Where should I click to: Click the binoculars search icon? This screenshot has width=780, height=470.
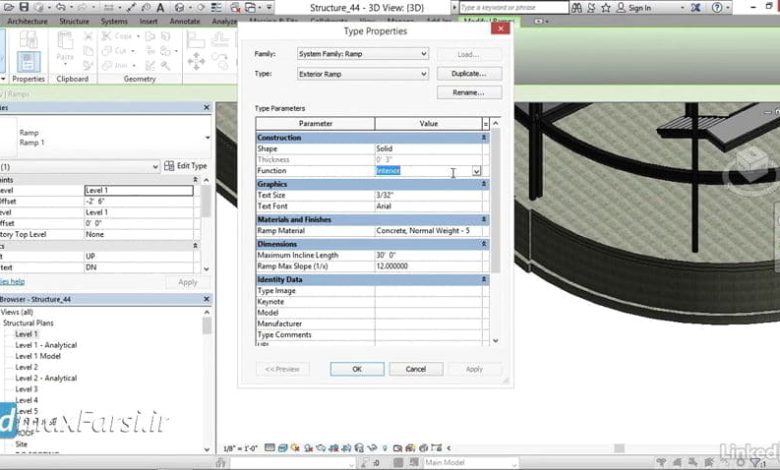(577, 7)
